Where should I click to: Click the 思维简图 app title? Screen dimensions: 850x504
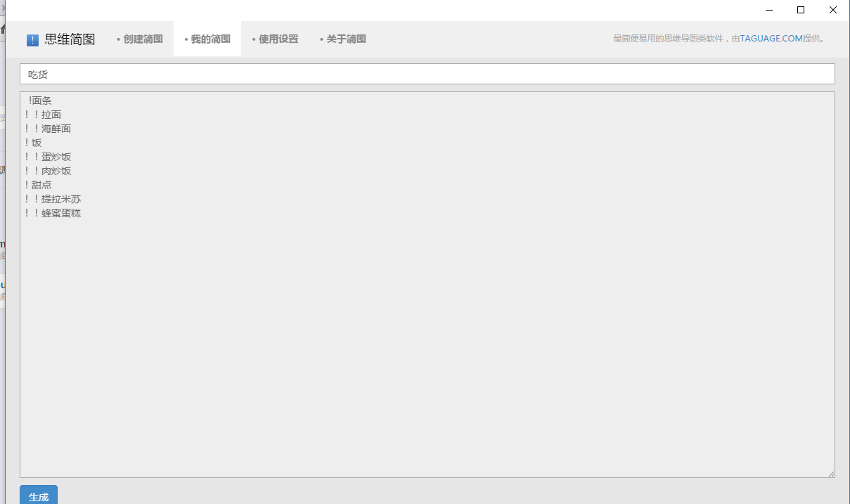(70, 39)
